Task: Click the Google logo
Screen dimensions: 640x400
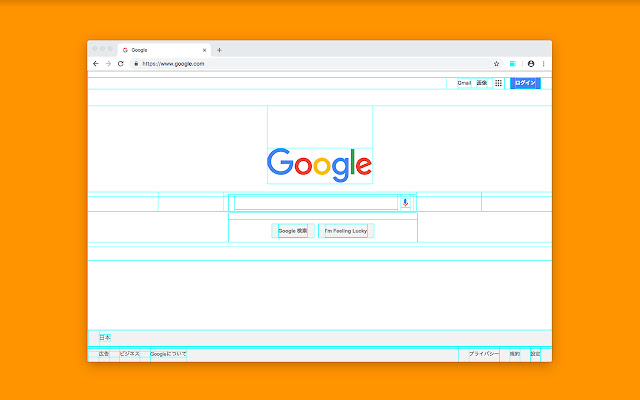Action: pos(320,165)
